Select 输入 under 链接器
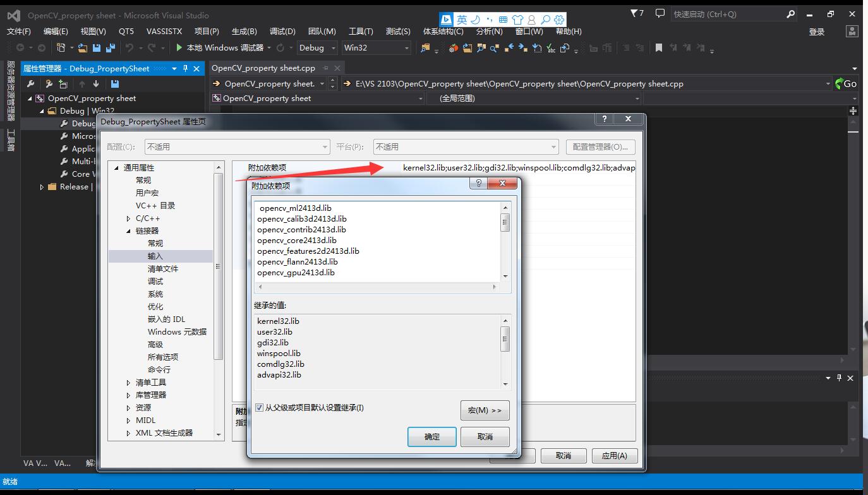Viewport: 868px width, 495px height. coord(155,256)
